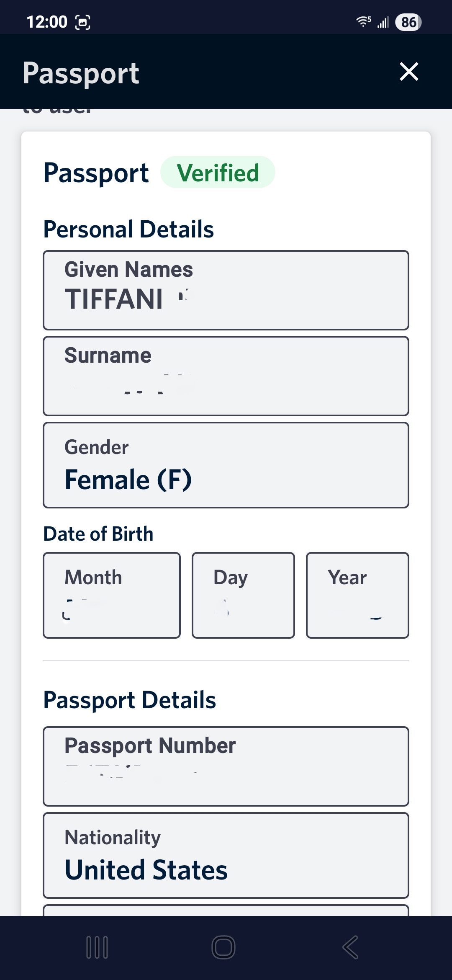The image size is (452, 980).
Task: Tap the screenshot capture status icon
Action: [x=82, y=22]
